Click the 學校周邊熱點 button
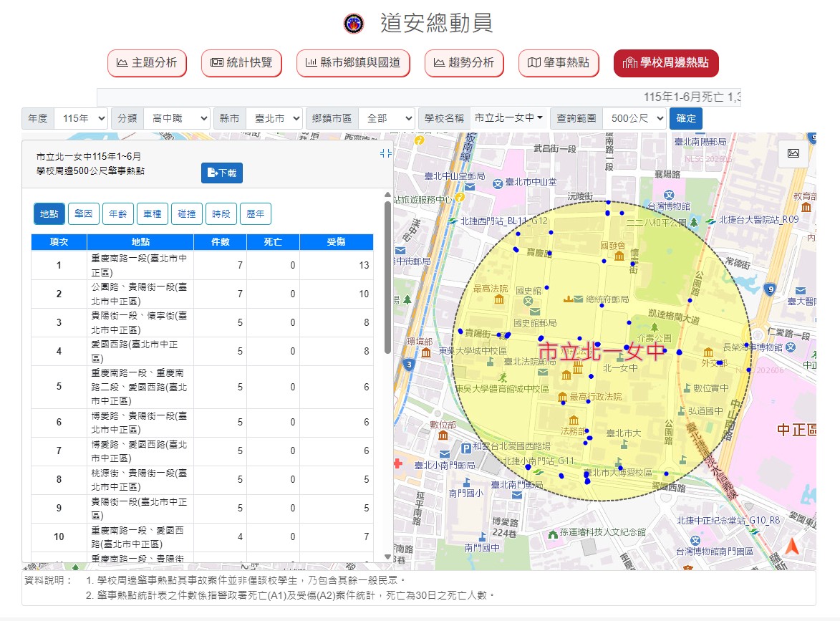The width and height of the screenshot is (840, 621). pos(666,63)
